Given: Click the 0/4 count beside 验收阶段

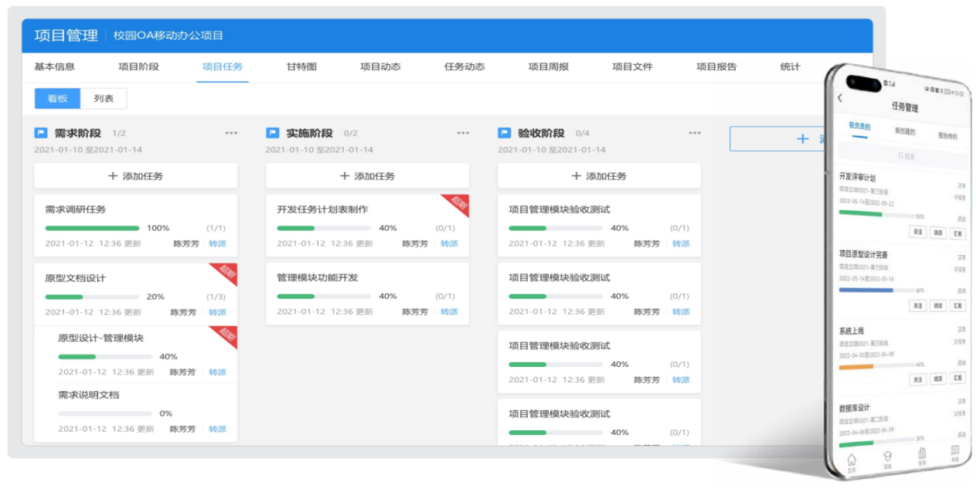Looking at the screenshot, I should click(583, 133).
